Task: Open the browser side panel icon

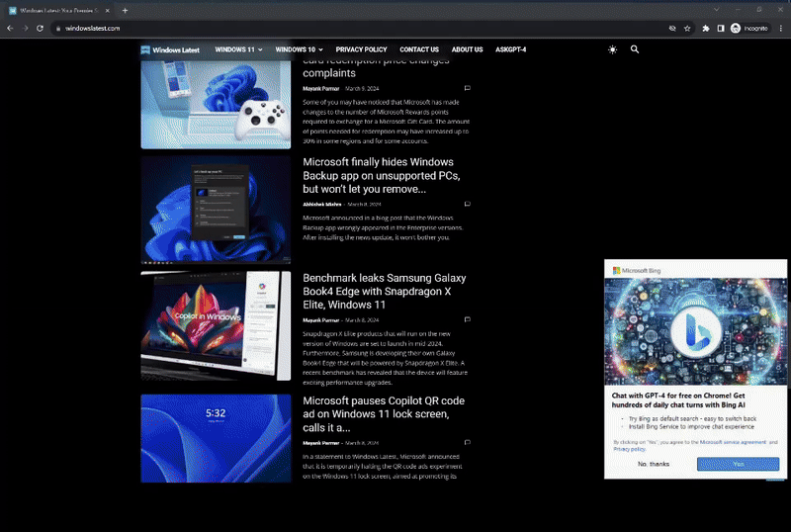Action: click(x=721, y=29)
